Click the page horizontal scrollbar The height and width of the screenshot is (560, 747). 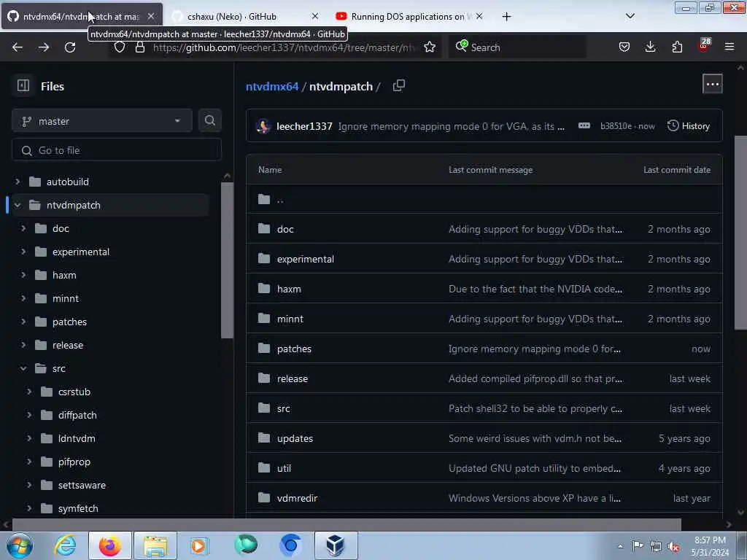pyautogui.click(x=347, y=524)
